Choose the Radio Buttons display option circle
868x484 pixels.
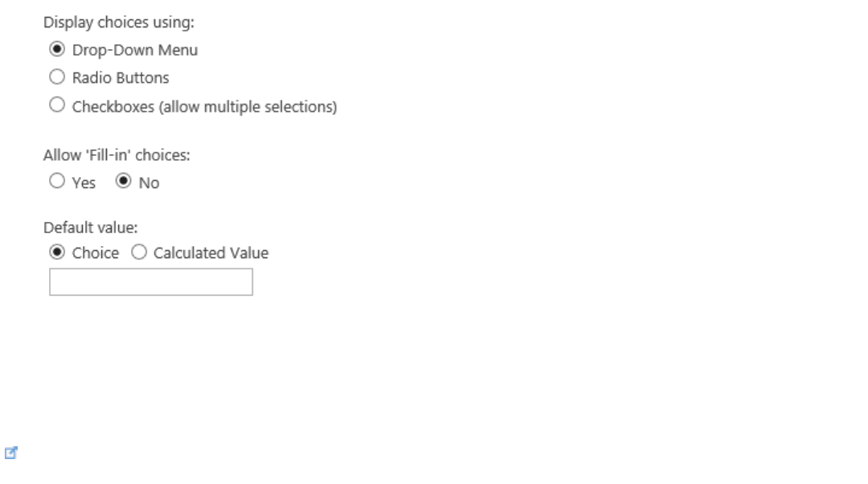click(56, 78)
